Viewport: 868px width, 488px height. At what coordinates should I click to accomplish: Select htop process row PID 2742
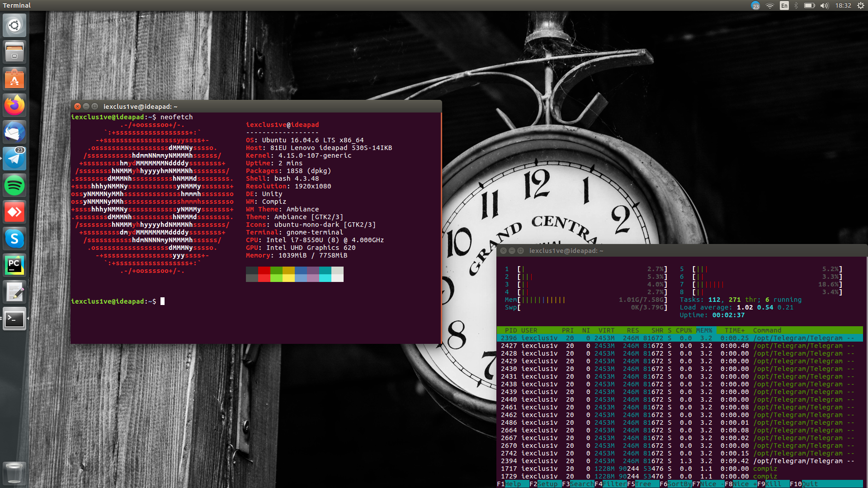(679, 453)
